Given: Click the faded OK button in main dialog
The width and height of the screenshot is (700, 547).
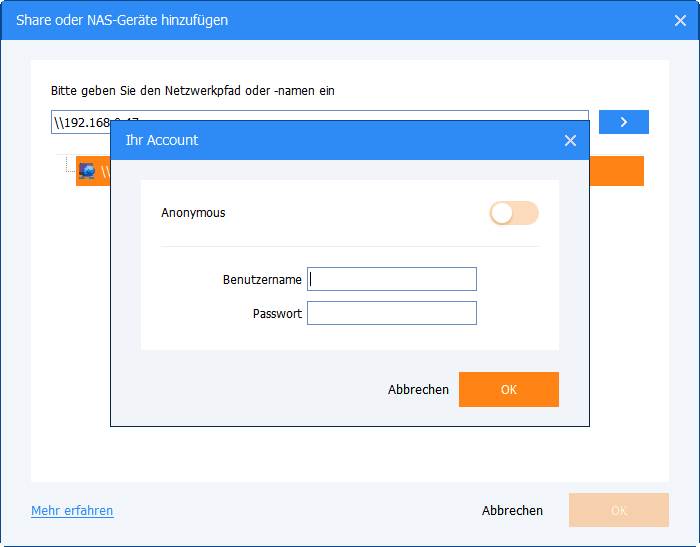Looking at the screenshot, I should tap(618, 510).
